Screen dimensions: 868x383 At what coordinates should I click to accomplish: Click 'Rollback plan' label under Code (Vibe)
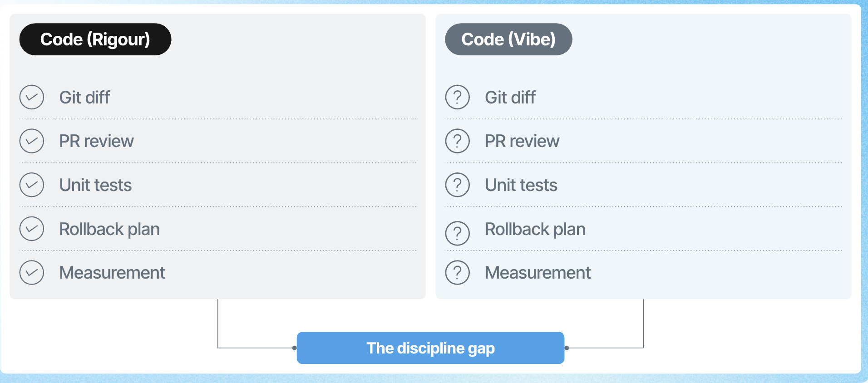[535, 229]
